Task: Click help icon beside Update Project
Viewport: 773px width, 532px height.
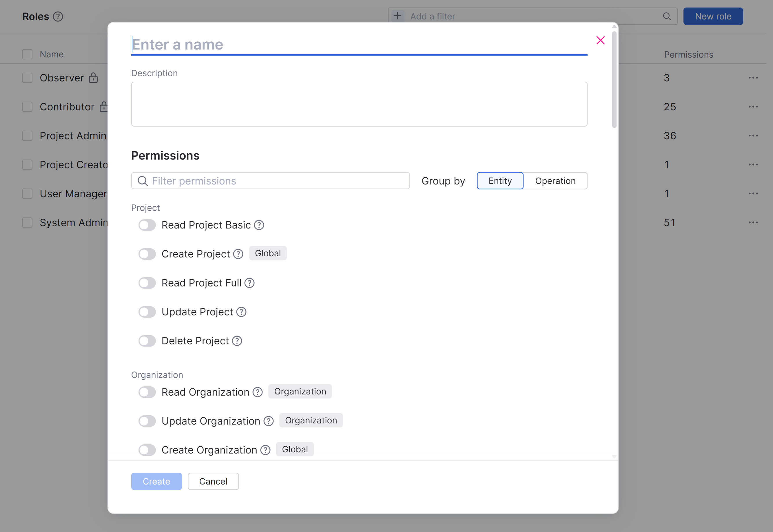Action: coord(241,312)
